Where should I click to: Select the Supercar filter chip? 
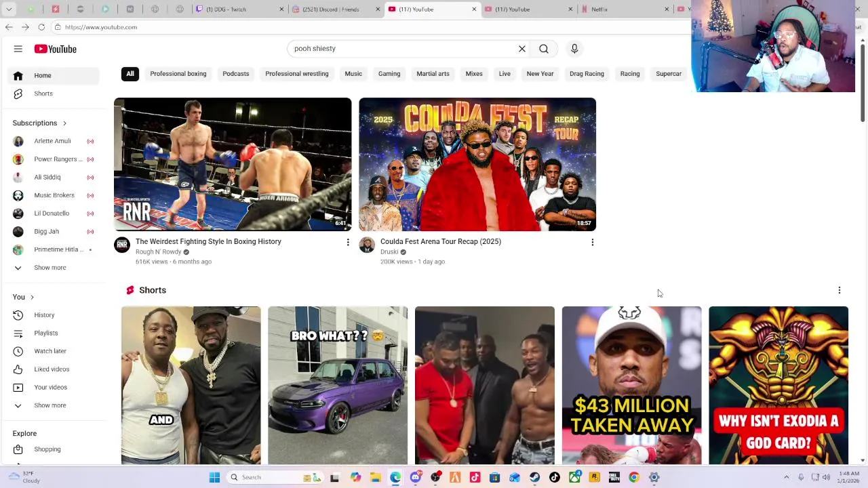669,74
